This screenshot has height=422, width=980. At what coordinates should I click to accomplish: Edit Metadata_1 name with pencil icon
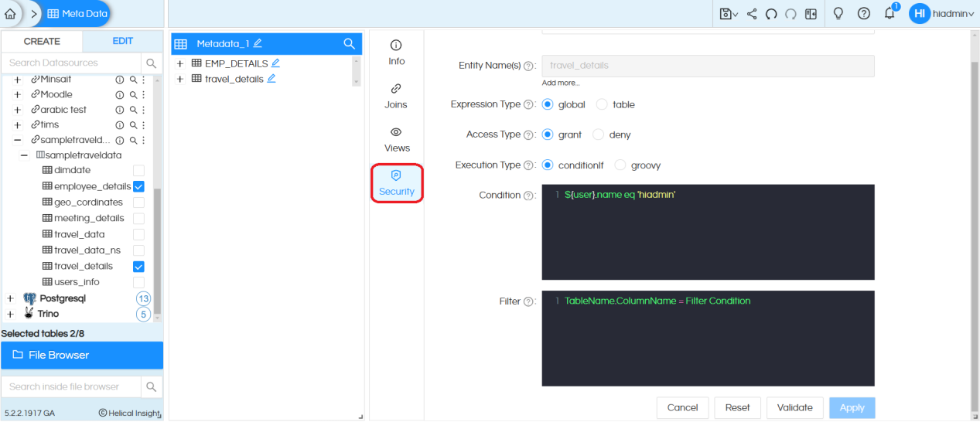tap(258, 43)
